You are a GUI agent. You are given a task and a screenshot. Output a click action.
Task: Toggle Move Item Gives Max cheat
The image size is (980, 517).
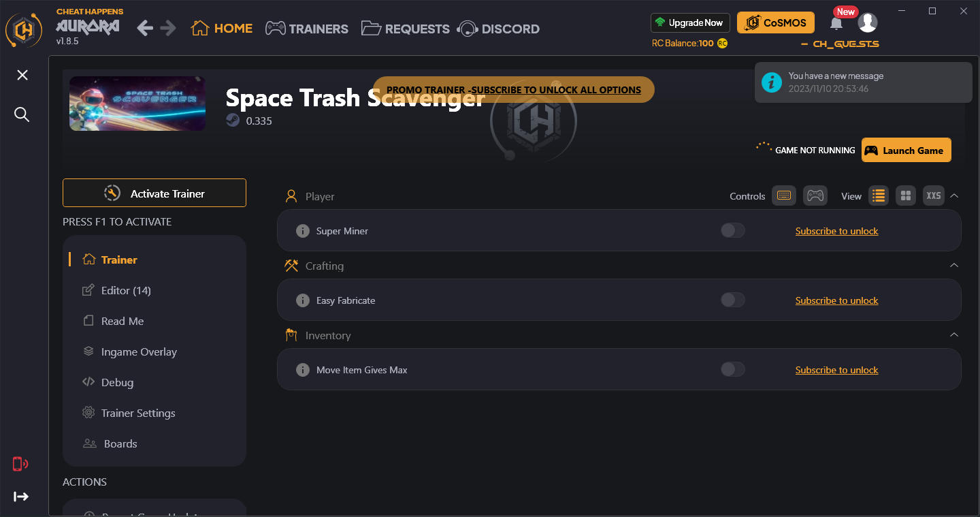coord(733,369)
